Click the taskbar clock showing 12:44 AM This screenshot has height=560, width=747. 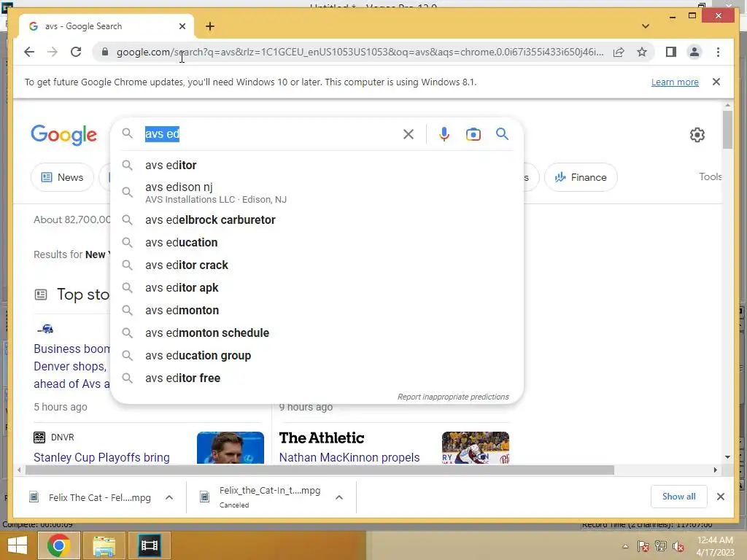click(715, 545)
